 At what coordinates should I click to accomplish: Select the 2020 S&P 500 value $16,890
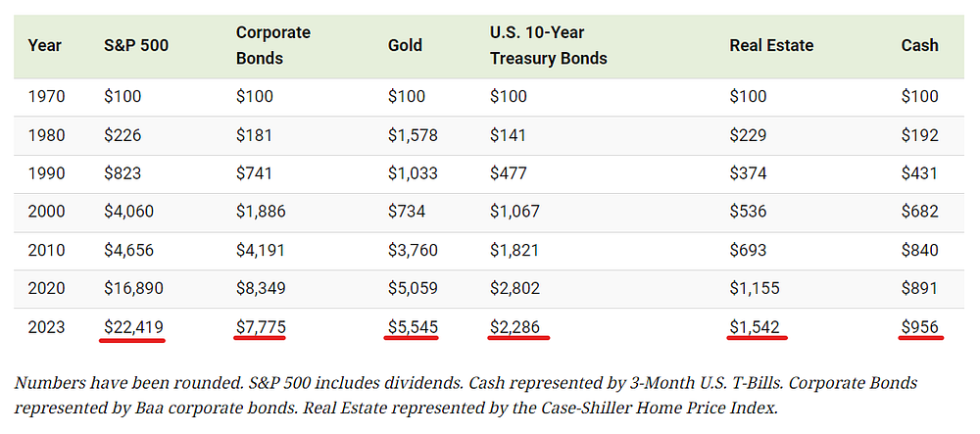coord(133,288)
